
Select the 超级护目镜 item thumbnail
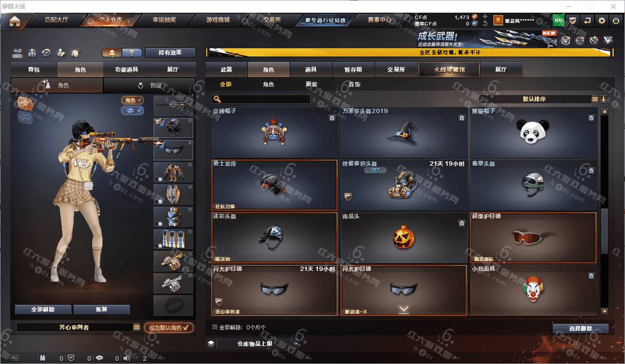click(533, 238)
